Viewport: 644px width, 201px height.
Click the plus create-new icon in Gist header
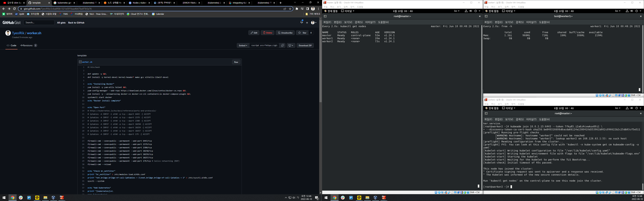tap(307, 23)
